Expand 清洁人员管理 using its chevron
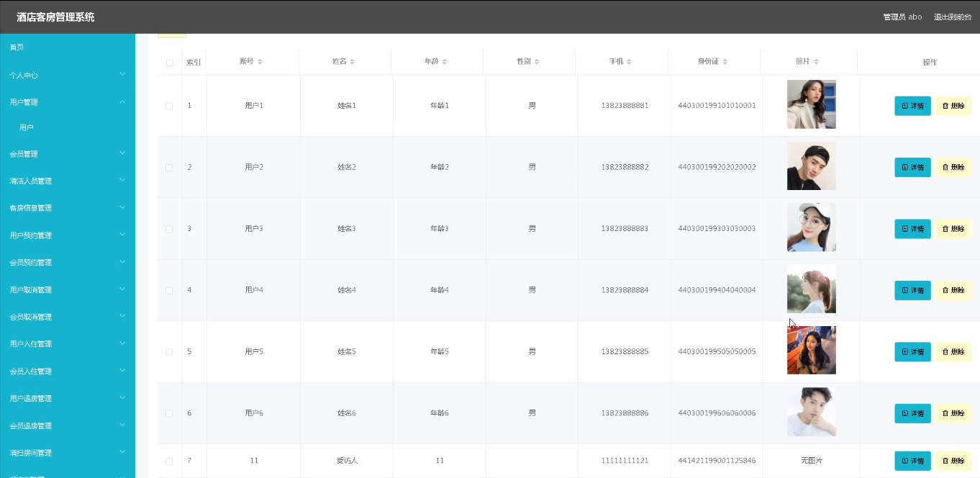 click(x=122, y=180)
